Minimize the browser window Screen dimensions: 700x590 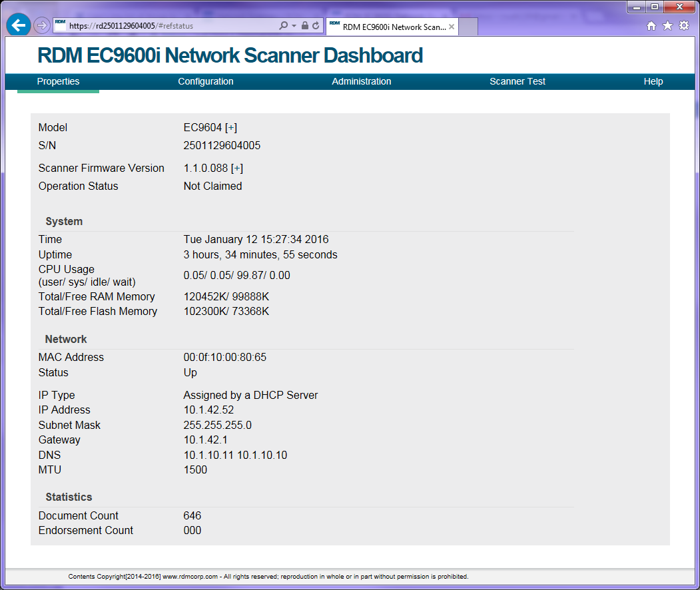(637, 7)
